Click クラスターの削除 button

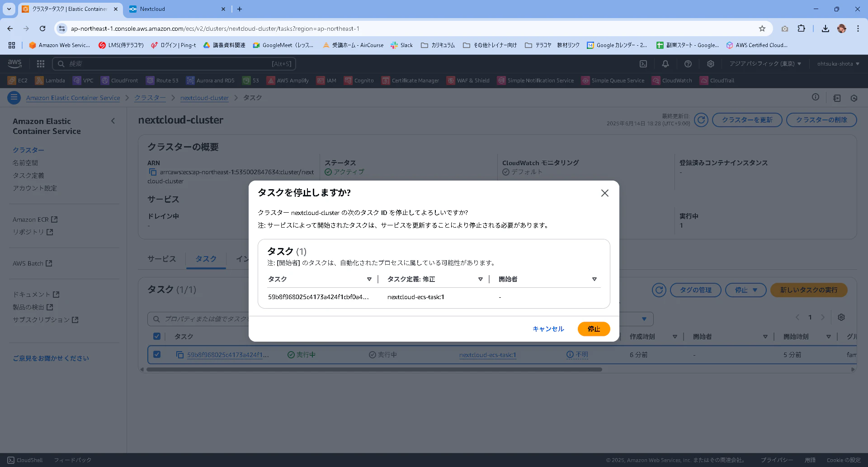(821, 120)
